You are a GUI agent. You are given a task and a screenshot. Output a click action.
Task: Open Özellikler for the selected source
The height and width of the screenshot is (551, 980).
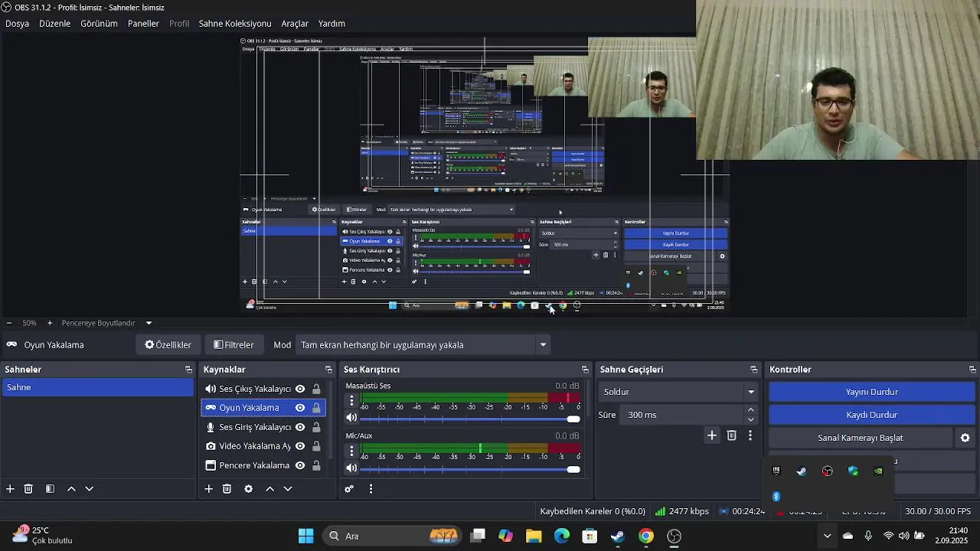pyautogui.click(x=168, y=345)
